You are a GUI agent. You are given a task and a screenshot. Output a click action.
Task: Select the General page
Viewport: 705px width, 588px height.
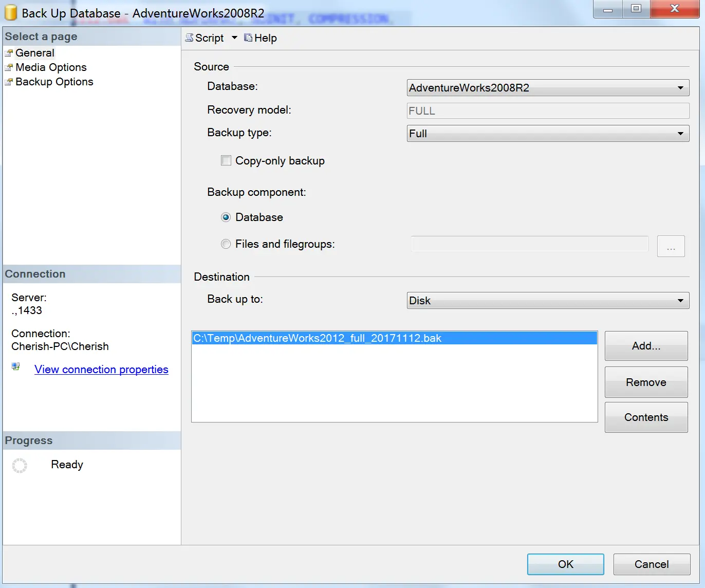tap(34, 53)
